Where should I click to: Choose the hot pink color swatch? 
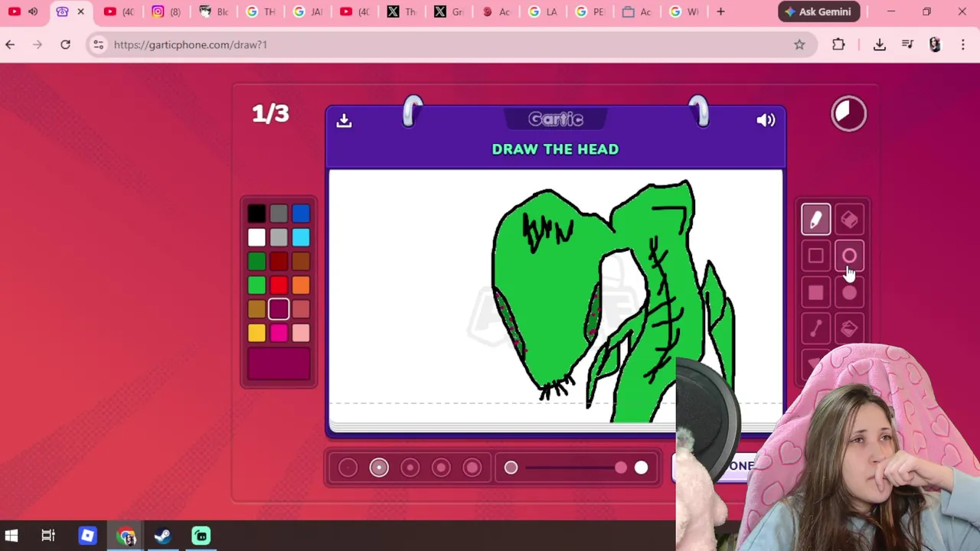pyautogui.click(x=279, y=333)
